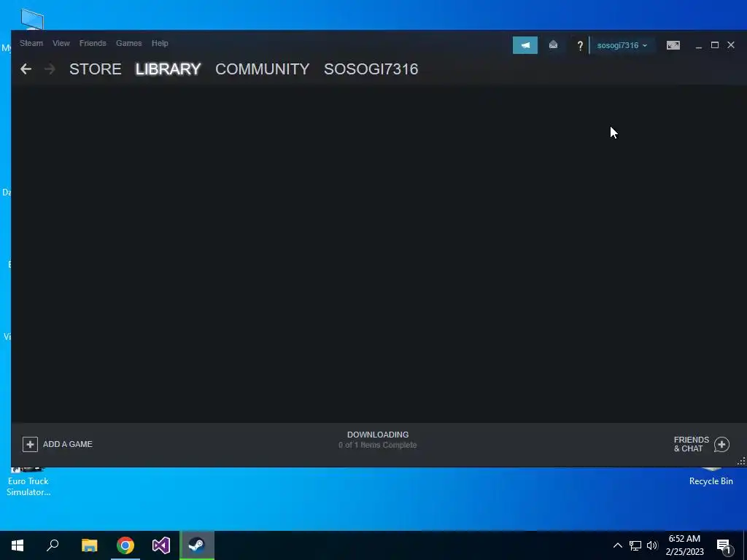The height and width of the screenshot is (560, 747).
Task: Maximize the Steam window
Action: tap(715, 45)
